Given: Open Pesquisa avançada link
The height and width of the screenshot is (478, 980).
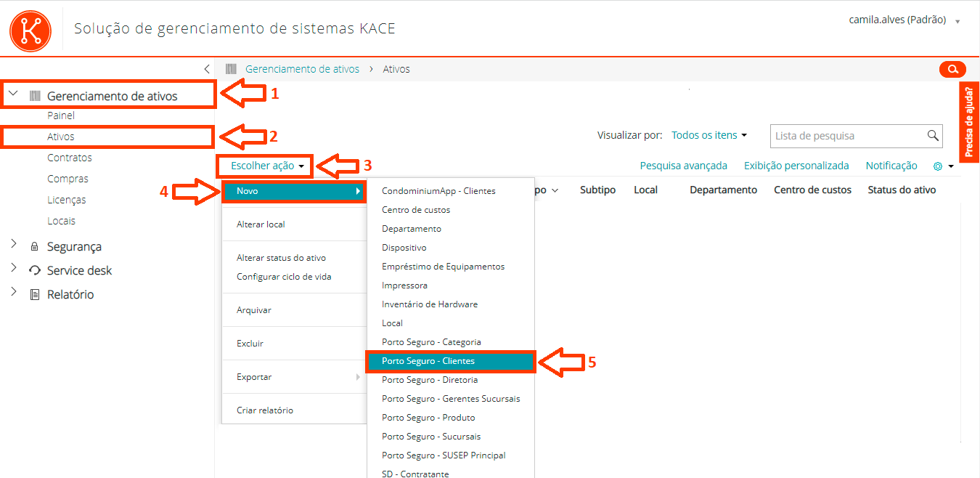Looking at the screenshot, I should coord(683,166).
